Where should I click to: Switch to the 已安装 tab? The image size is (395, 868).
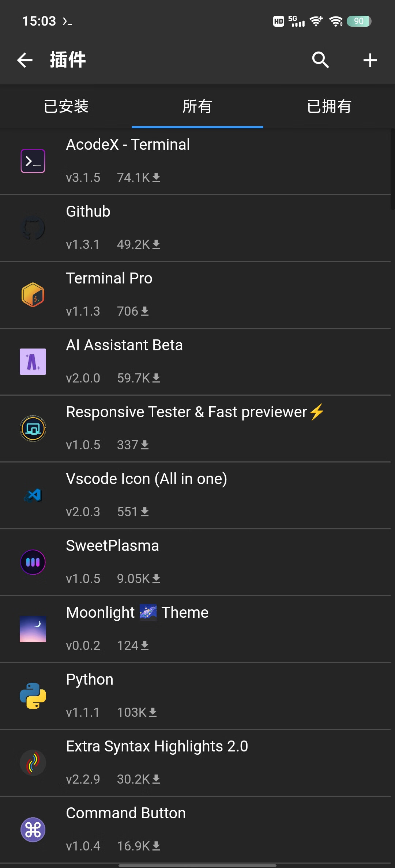tap(66, 107)
